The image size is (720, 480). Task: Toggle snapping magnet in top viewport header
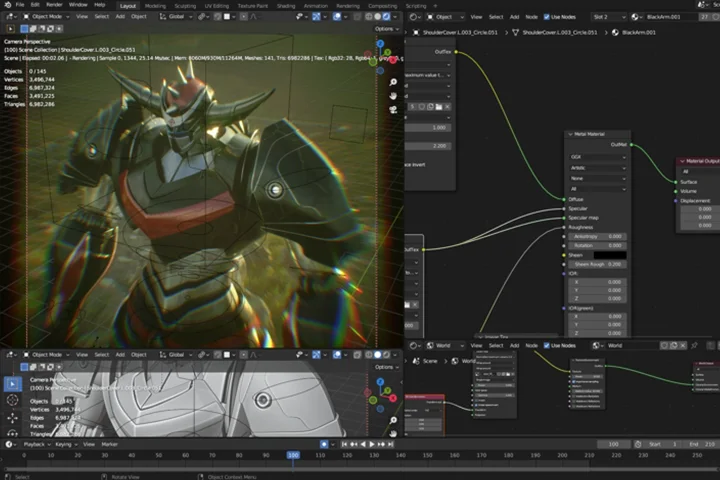(217, 17)
